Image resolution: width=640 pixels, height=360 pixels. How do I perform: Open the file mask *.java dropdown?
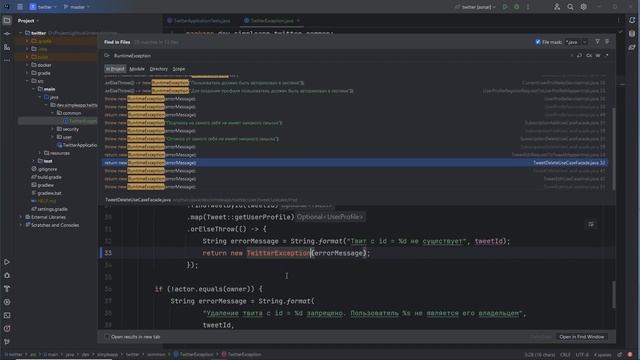(x=584, y=42)
